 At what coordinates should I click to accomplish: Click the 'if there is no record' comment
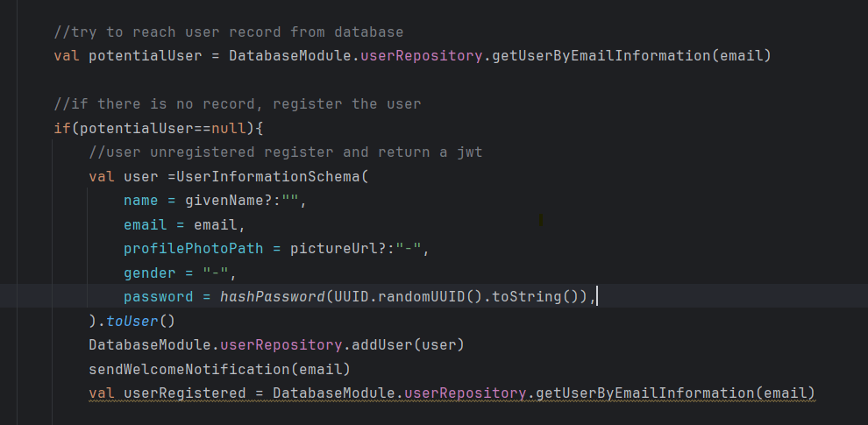coord(237,104)
